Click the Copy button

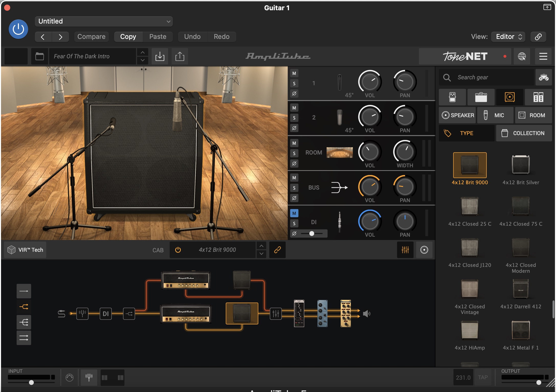pos(128,37)
